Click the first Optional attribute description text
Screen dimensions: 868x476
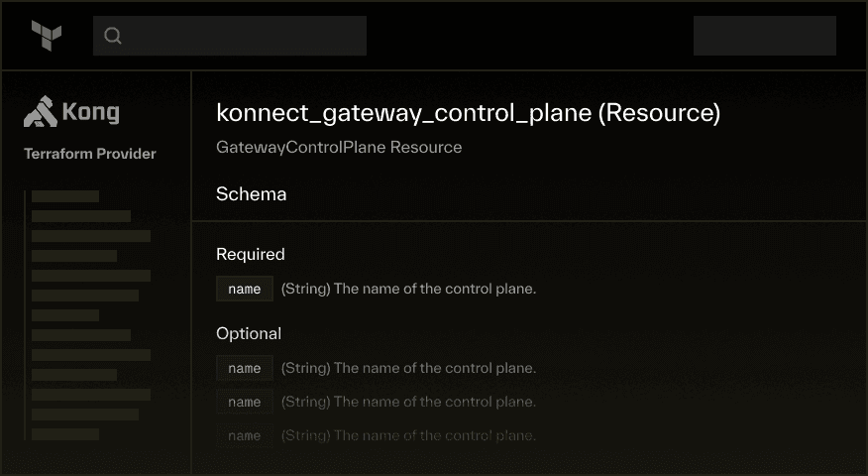pos(408,368)
